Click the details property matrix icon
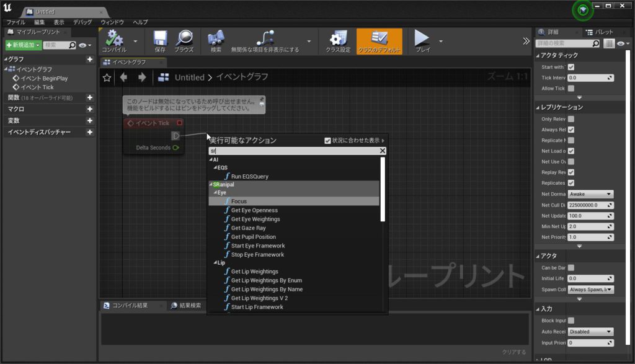The width and height of the screenshot is (635, 364). (x=609, y=43)
